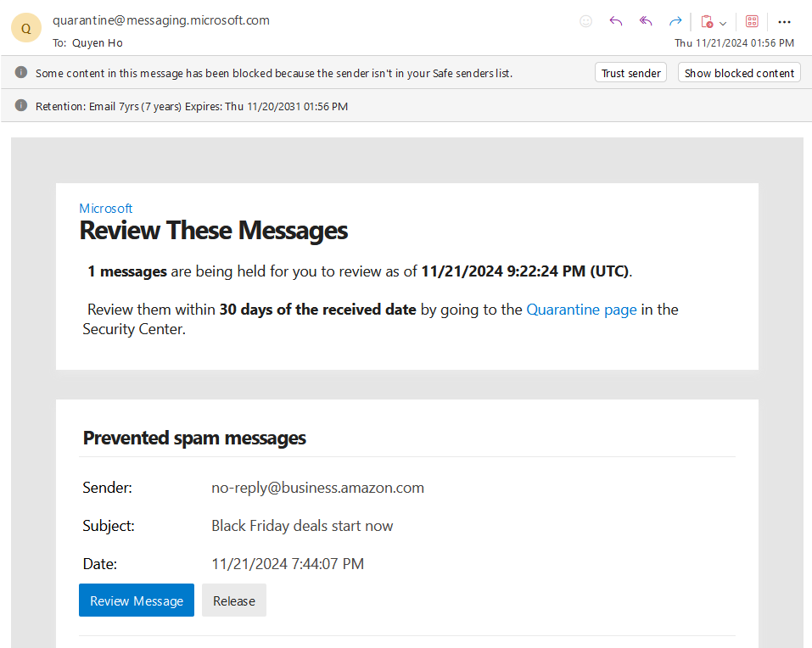Open the more actions ellipsis menu
This screenshot has height=648, width=812.
(784, 22)
